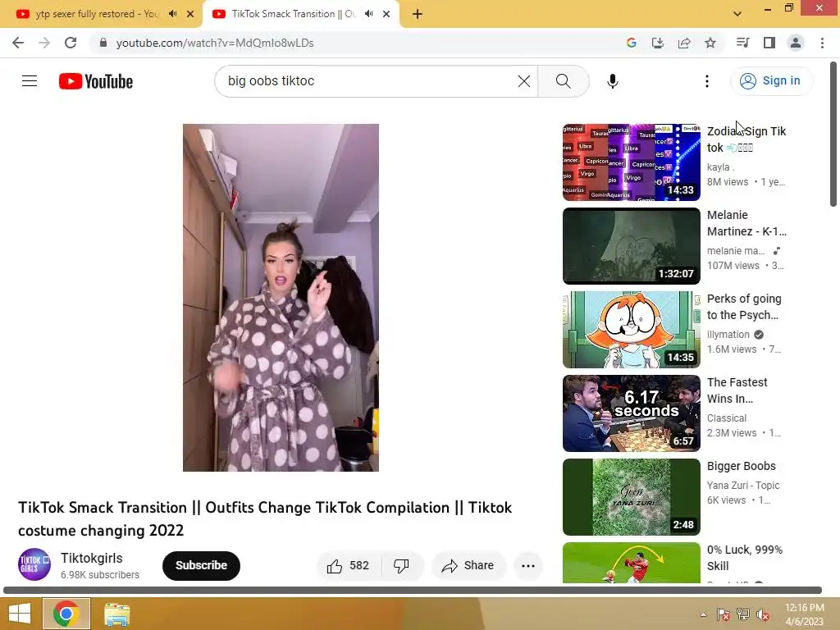Go forward with browser forward arrow
This screenshot has height=630, width=840.
click(x=44, y=43)
